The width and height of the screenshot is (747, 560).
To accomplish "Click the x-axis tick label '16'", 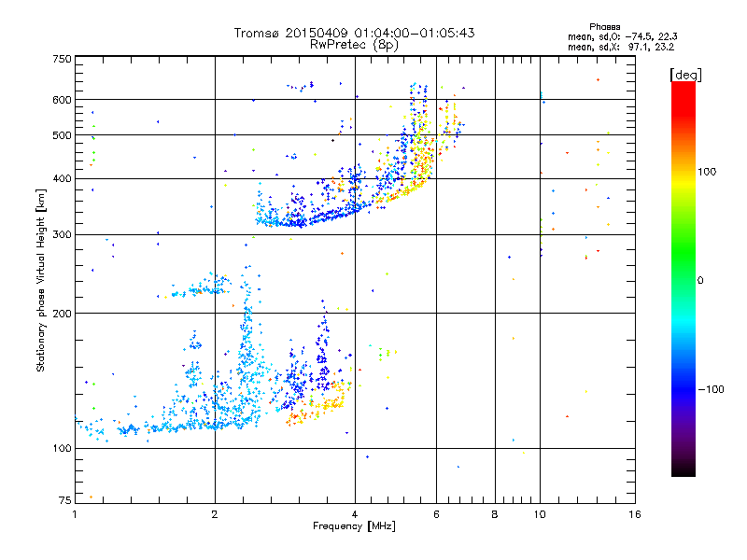I will pos(635,514).
